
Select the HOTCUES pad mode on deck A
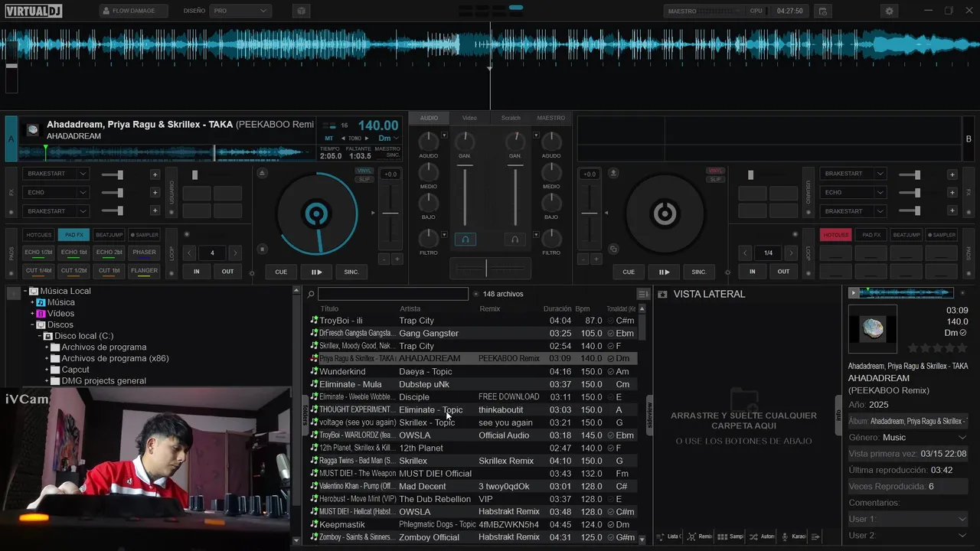tap(38, 235)
